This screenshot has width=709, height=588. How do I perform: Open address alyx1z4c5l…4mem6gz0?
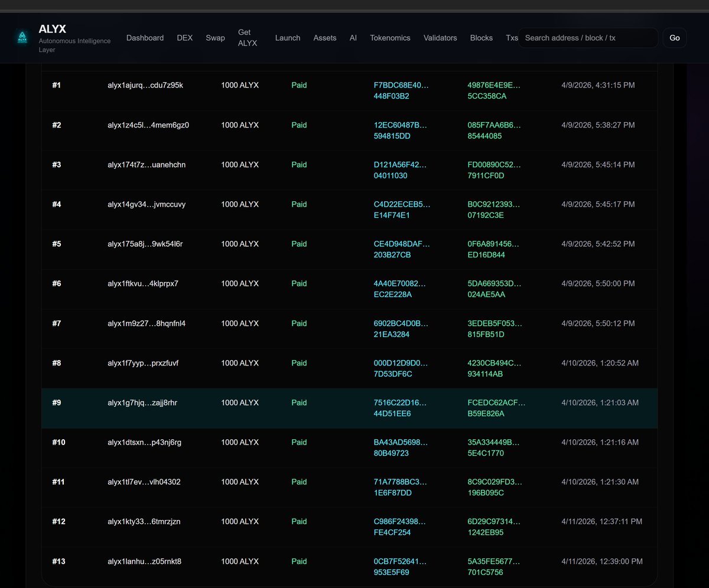tap(148, 125)
